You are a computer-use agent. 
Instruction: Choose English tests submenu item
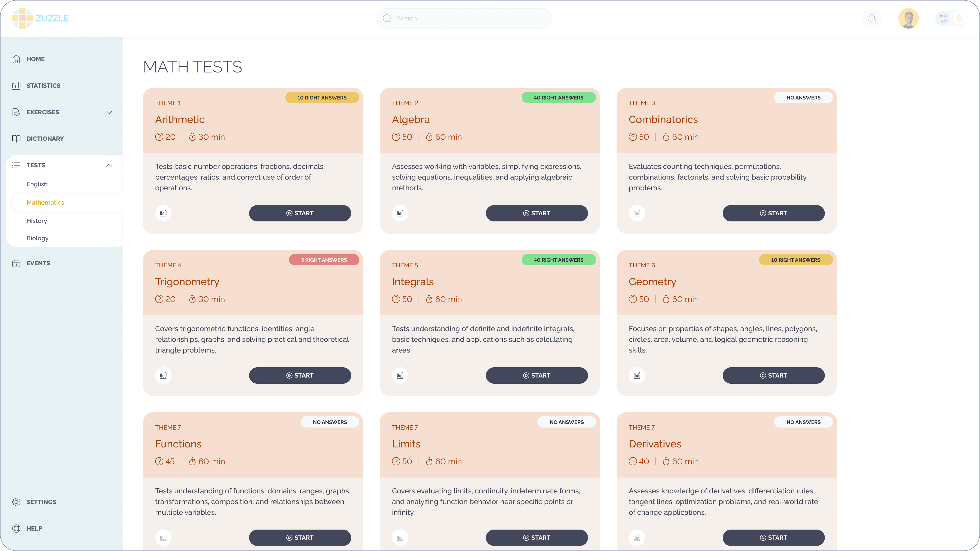(37, 184)
